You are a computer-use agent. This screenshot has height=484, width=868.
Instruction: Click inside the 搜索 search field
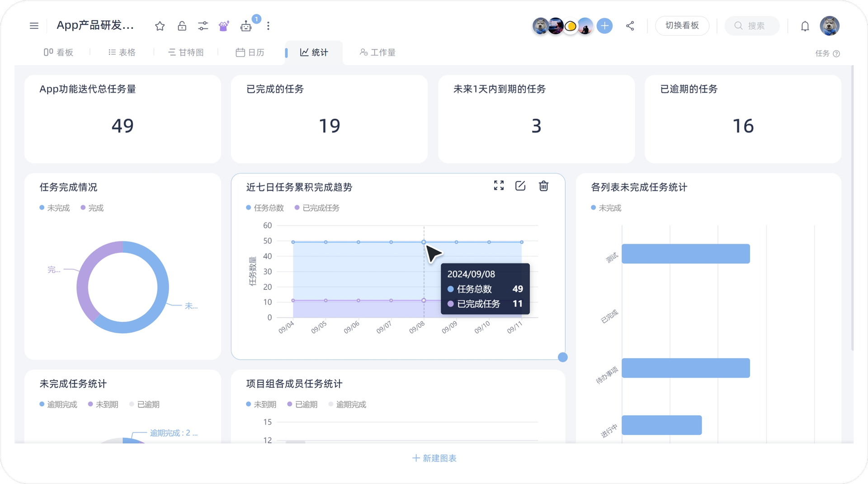click(x=752, y=26)
